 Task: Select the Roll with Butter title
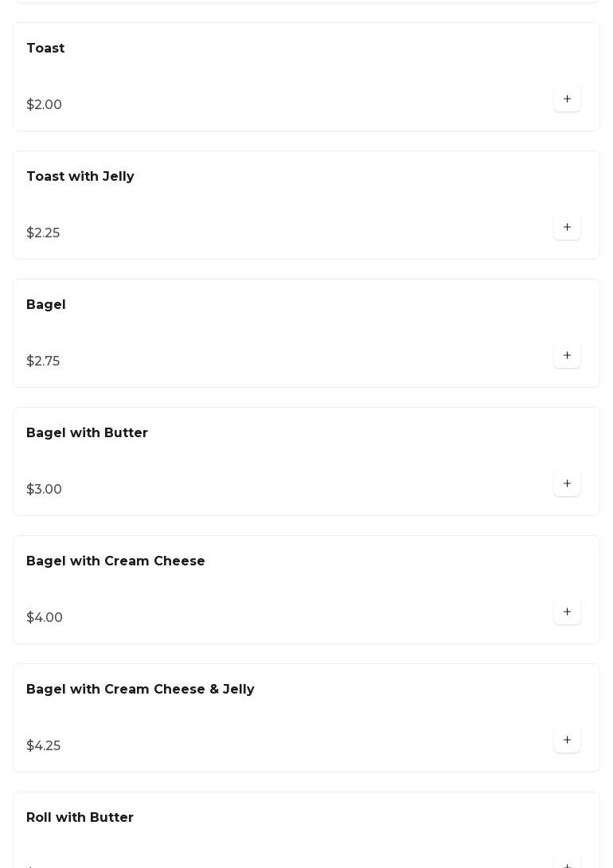(x=80, y=818)
